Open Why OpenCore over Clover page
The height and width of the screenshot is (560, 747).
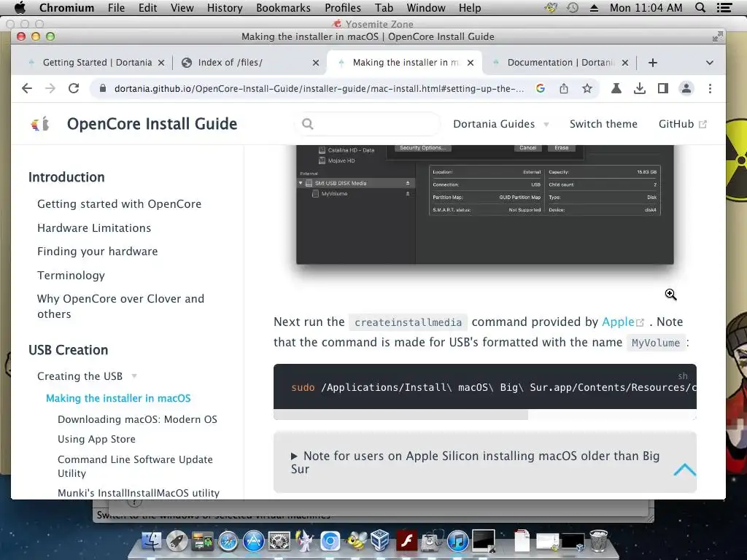point(120,306)
